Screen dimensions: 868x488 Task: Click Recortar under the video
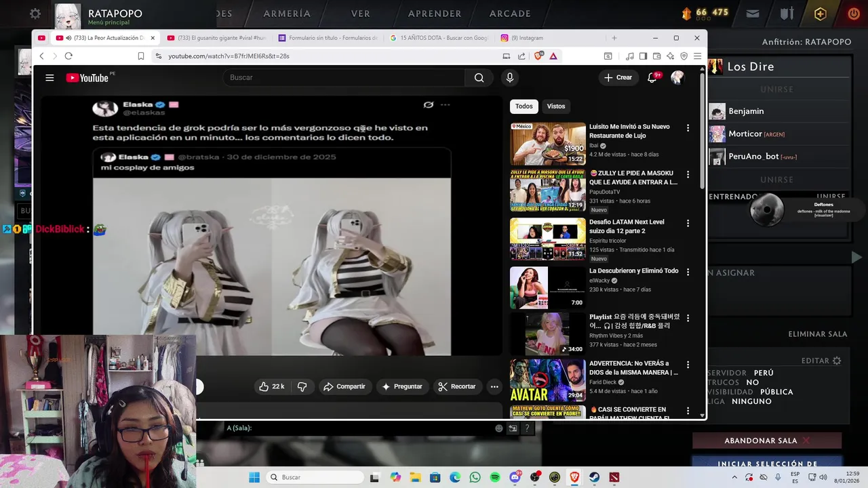click(457, 386)
